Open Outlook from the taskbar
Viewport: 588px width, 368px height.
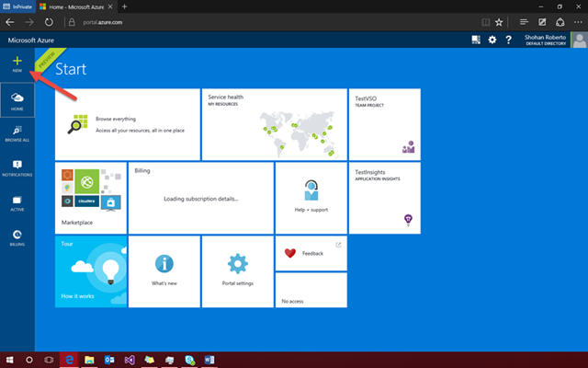click(109, 360)
